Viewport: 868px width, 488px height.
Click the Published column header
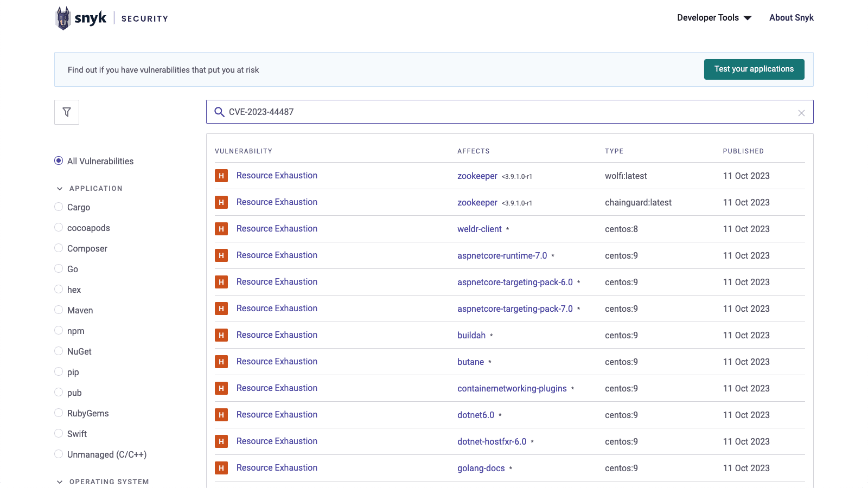(x=743, y=151)
